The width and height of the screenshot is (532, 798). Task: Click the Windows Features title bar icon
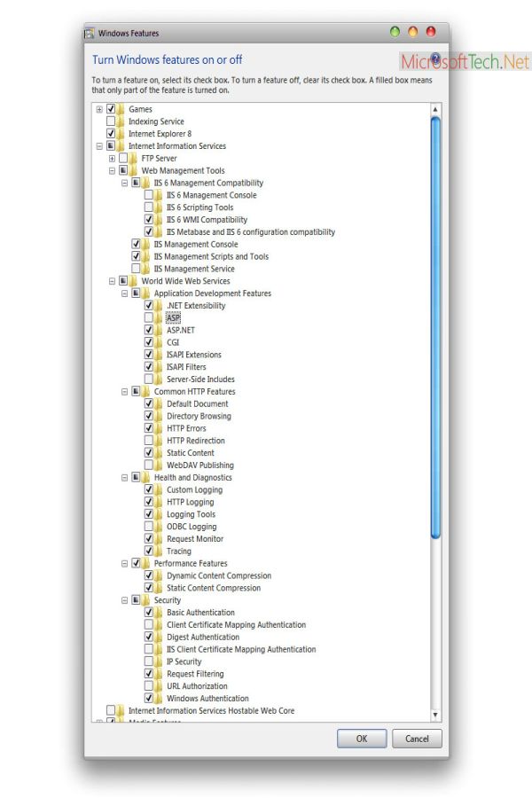point(89,34)
